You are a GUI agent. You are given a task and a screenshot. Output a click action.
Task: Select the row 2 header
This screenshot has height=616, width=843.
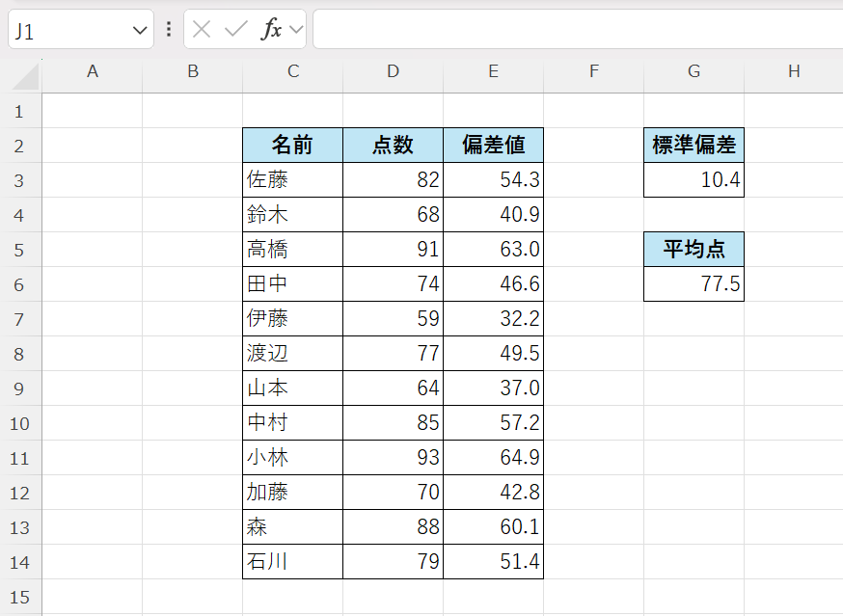coord(20,146)
